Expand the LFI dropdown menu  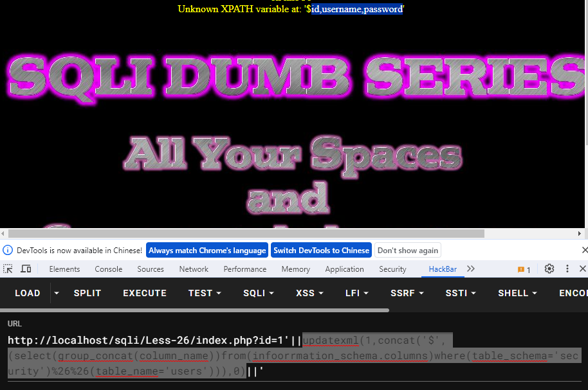pyautogui.click(x=356, y=293)
